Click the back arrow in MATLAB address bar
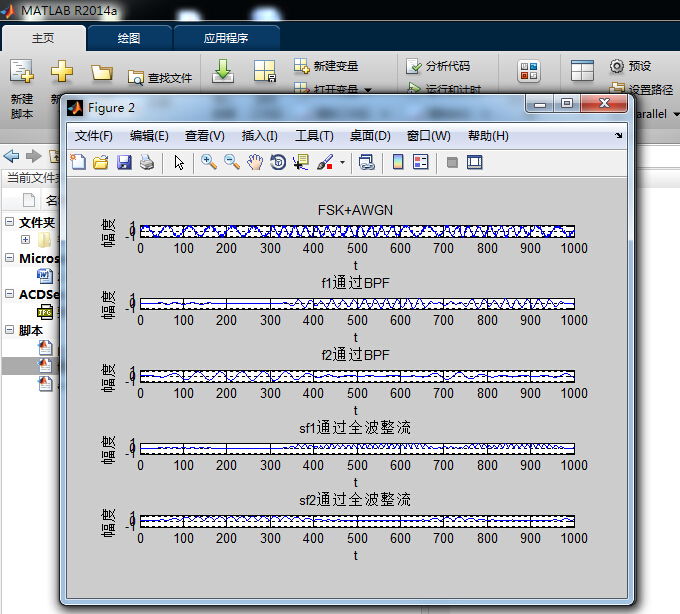Screen dimensions: 680x614 (x=11, y=156)
